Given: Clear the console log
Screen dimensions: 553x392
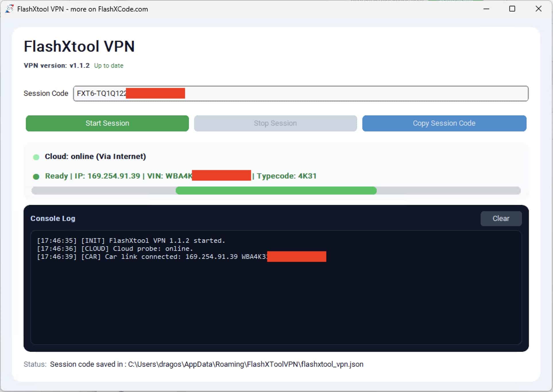Looking at the screenshot, I should coord(501,218).
